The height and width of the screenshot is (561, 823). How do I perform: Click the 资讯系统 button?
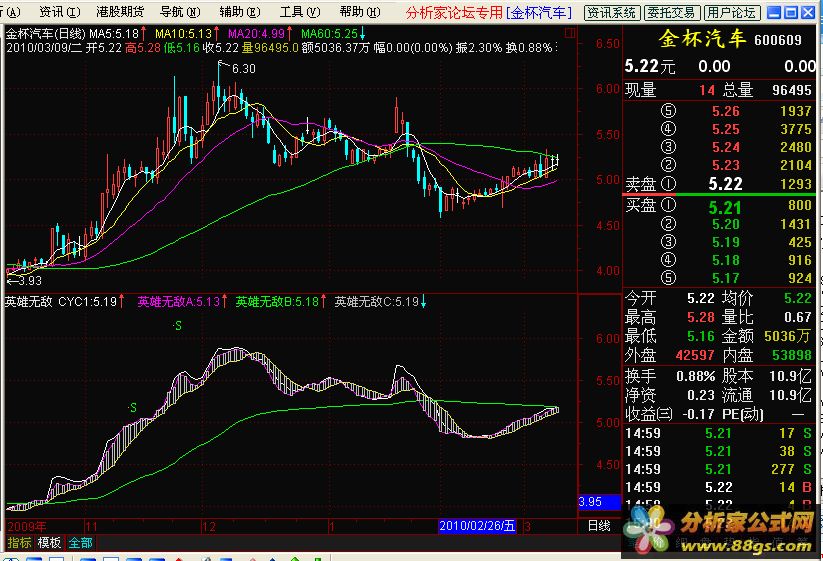point(612,13)
